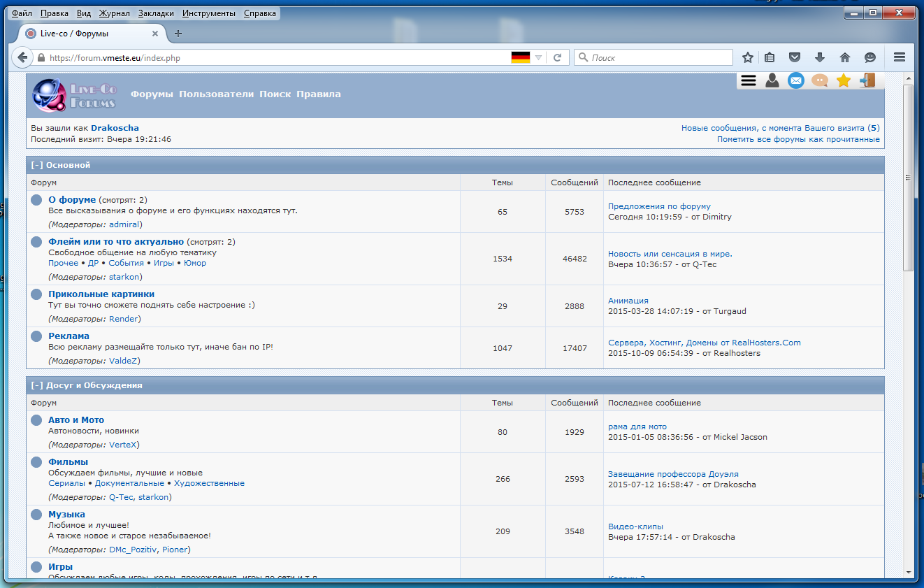Click the Pocket save icon

click(795, 58)
